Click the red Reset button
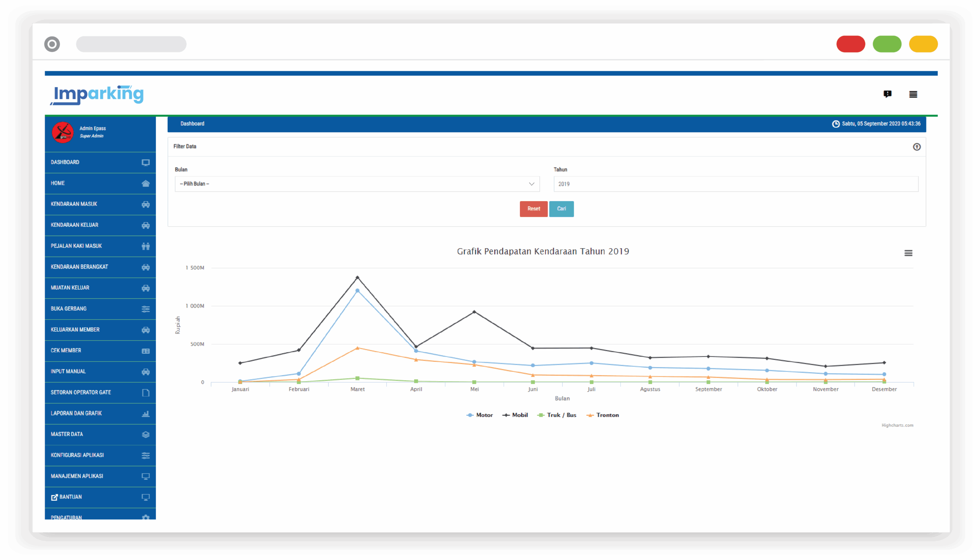The image size is (980, 560). (533, 209)
